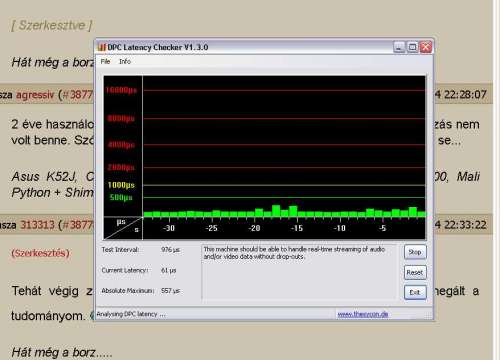Click the message text about real-time streaming
The height and width of the screenshot is (360, 500).
click(x=294, y=253)
